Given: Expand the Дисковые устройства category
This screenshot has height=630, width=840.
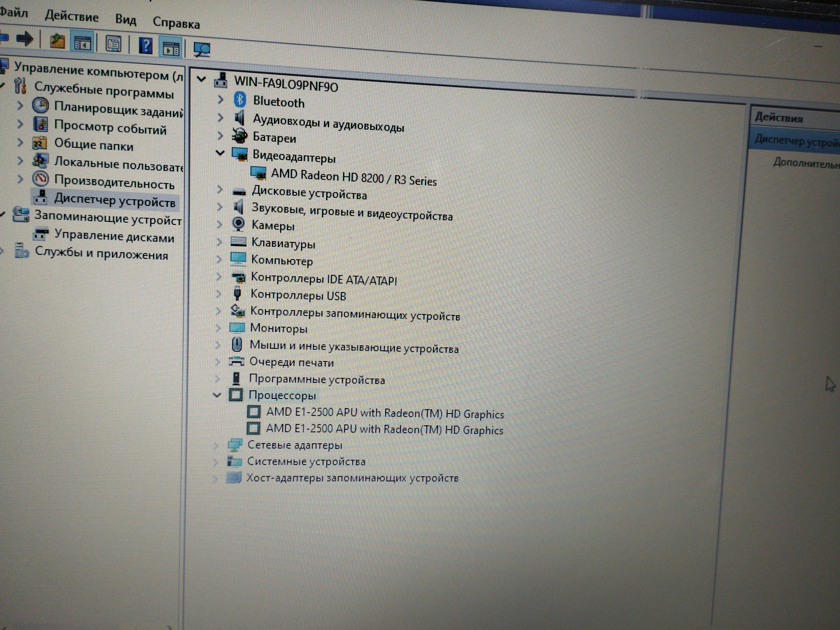Looking at the screenshot, I should (220, 189).
